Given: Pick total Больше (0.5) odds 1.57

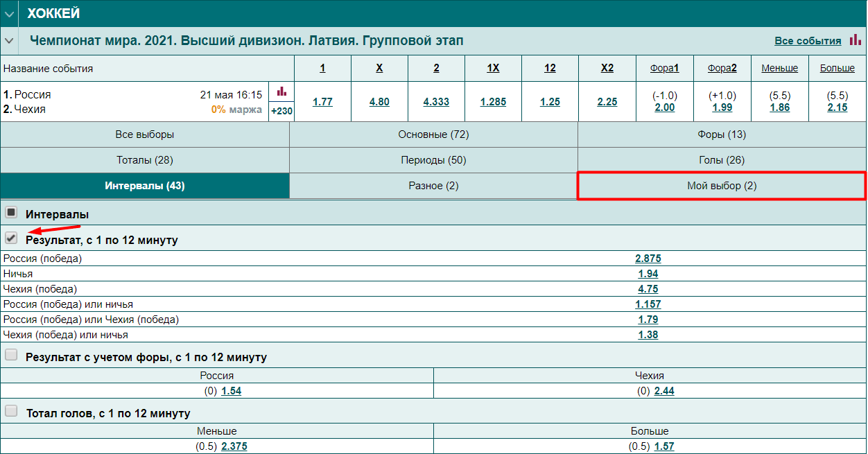Looking at the screenshot, I should 663,446.
